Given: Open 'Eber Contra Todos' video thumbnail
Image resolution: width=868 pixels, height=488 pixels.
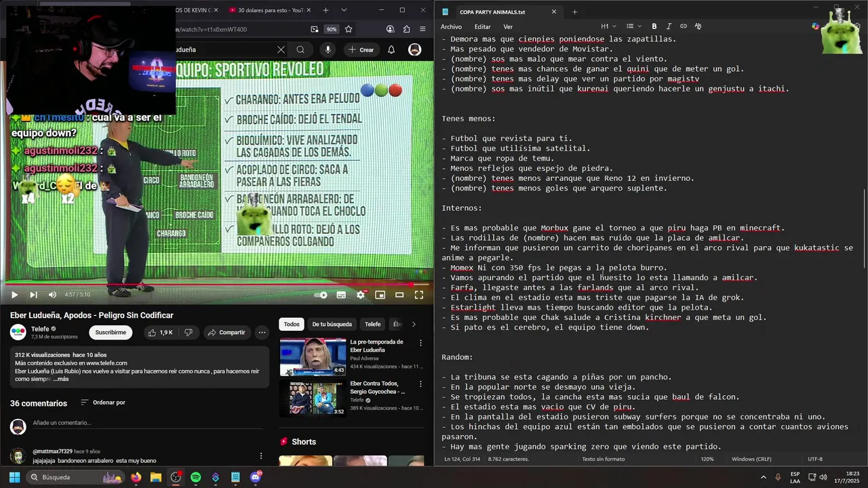Looking at the screenshot, I should (x=313, y=397).
